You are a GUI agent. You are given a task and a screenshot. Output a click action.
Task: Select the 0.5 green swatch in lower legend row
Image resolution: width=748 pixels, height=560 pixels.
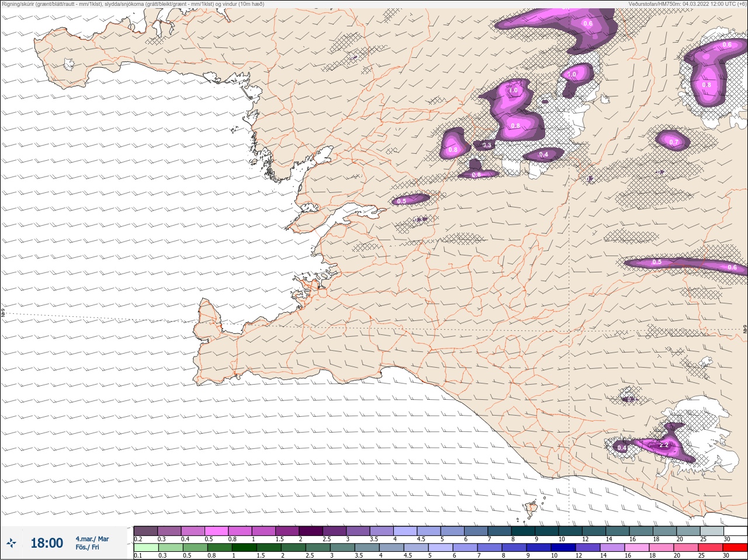click(x=195, y=548)
